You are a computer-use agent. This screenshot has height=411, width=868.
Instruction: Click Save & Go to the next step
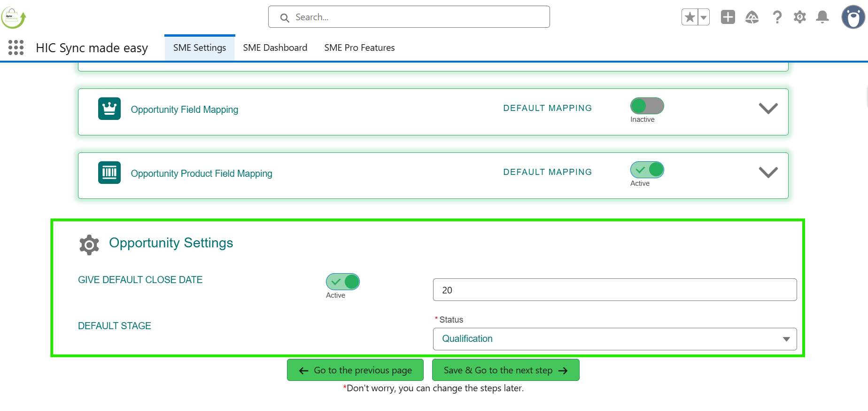click(x=505, y=370)
